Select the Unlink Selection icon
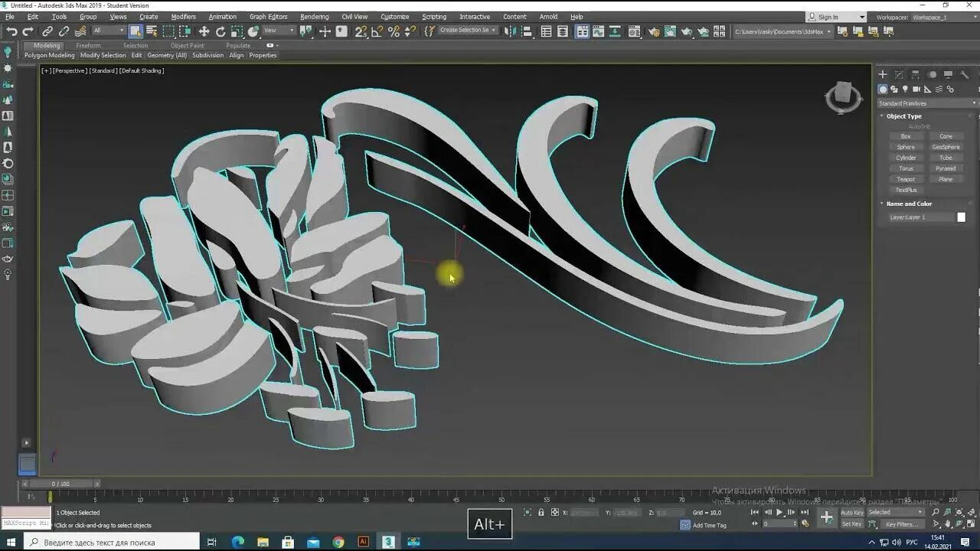 click(64, 31)
